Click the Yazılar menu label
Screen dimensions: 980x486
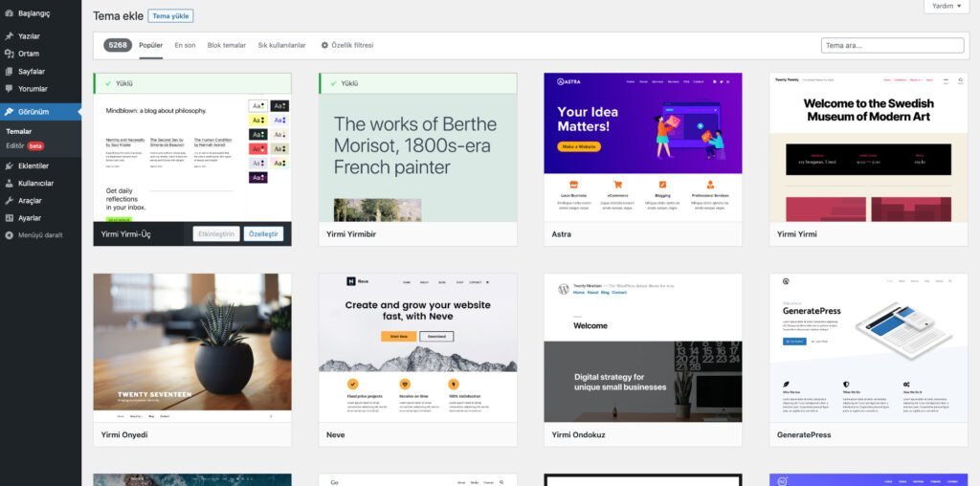click(x=30, y=36)
